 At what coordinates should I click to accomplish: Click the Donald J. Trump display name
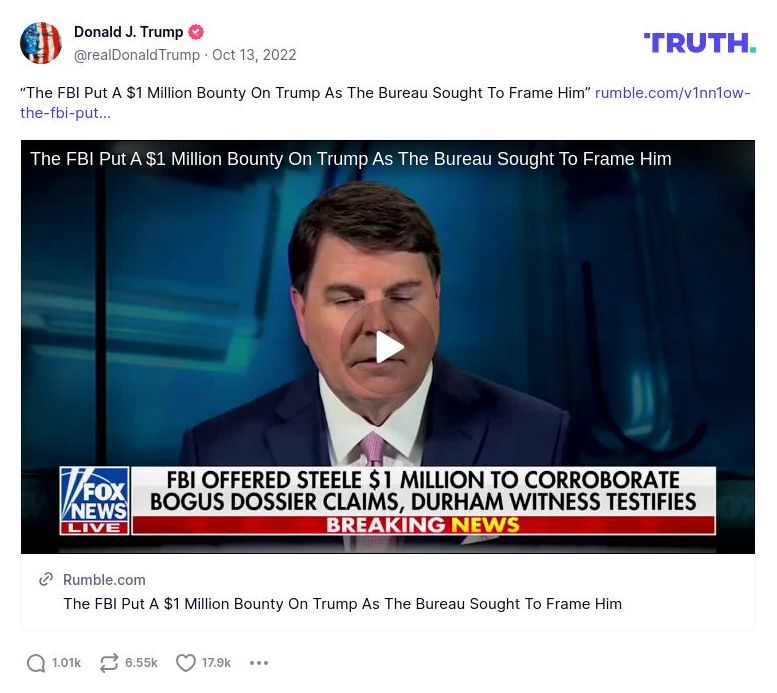pyautogui.click(x=128, y=32)
